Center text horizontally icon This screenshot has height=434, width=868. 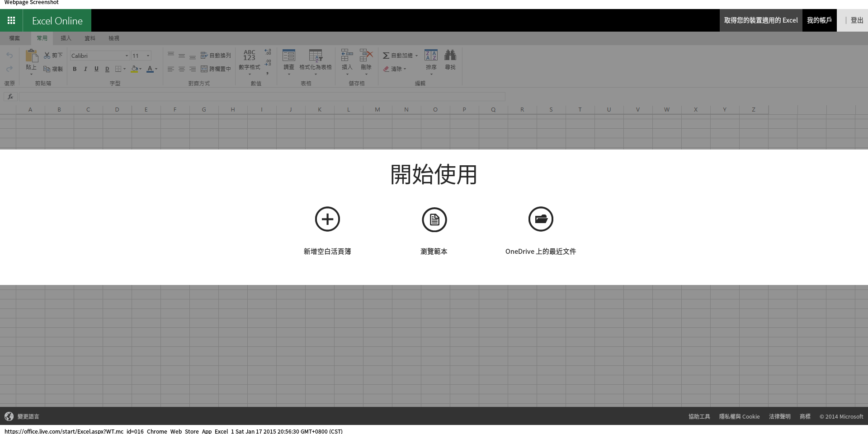pos(182,69)
